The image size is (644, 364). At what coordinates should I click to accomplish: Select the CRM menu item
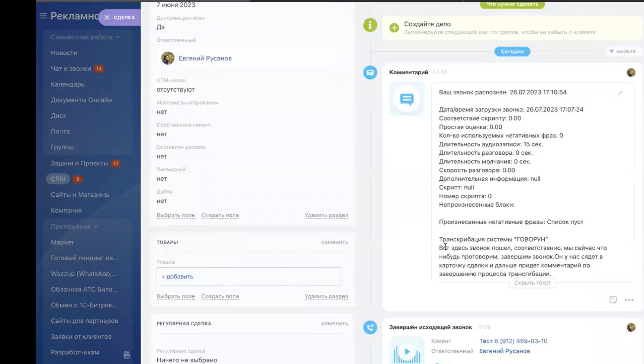(x=58, y=179)
